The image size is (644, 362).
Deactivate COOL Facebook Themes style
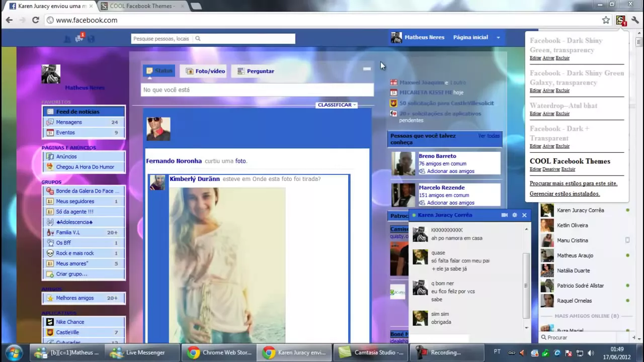(x=551, y=169)
